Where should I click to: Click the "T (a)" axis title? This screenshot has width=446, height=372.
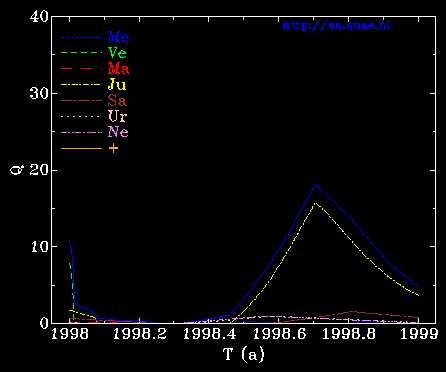(x=244, y=354)
